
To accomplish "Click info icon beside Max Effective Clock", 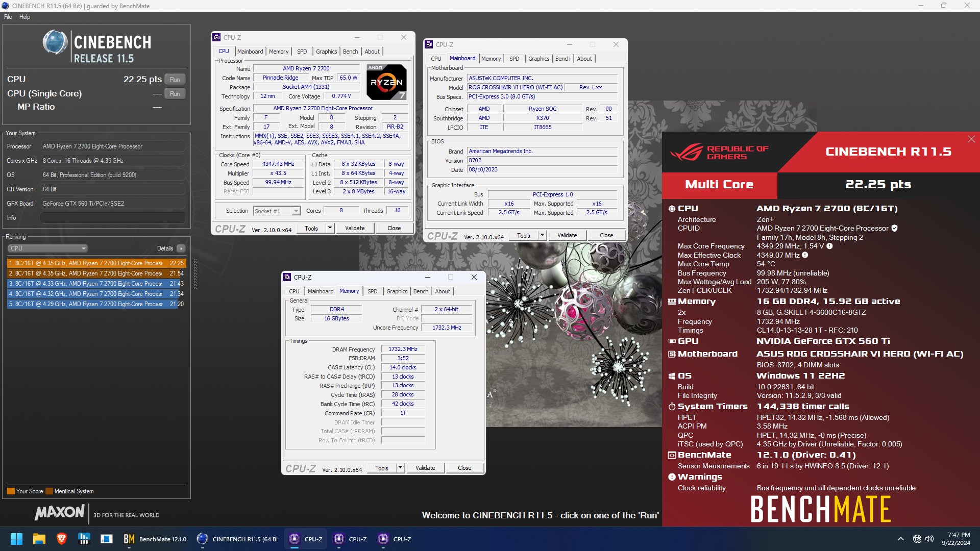I will pos(805,255).
